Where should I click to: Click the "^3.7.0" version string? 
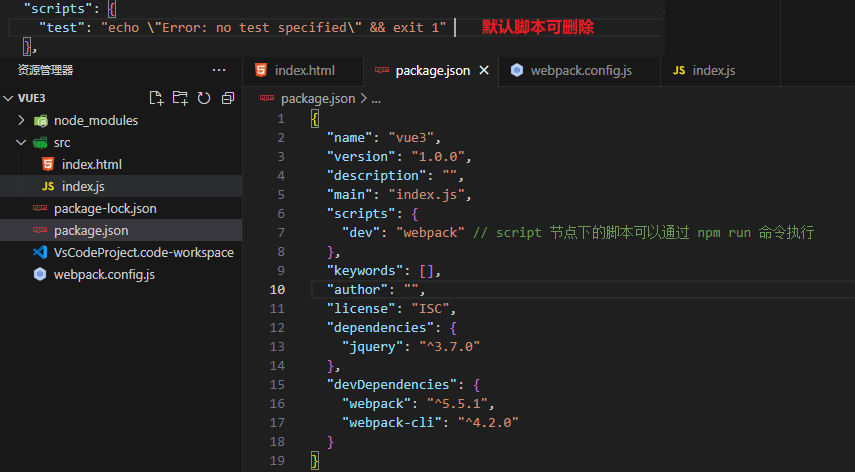pyautogui.click(x=449, y=347)
